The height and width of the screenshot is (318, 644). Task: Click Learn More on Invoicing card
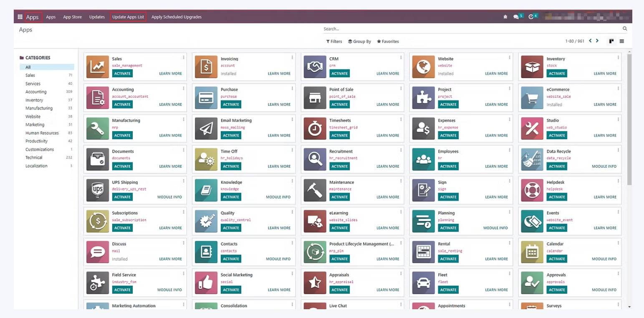(279, 74)
